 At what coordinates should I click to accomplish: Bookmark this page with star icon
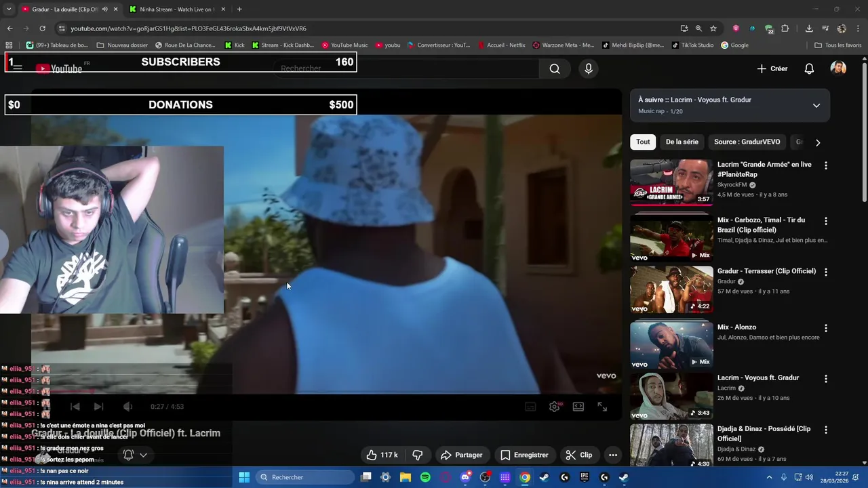click(713, 28)
